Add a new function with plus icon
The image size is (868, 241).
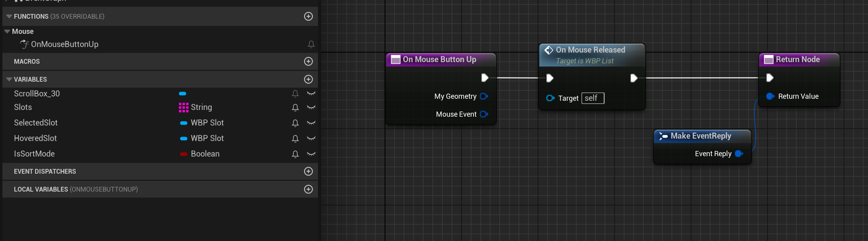[308, 16]
